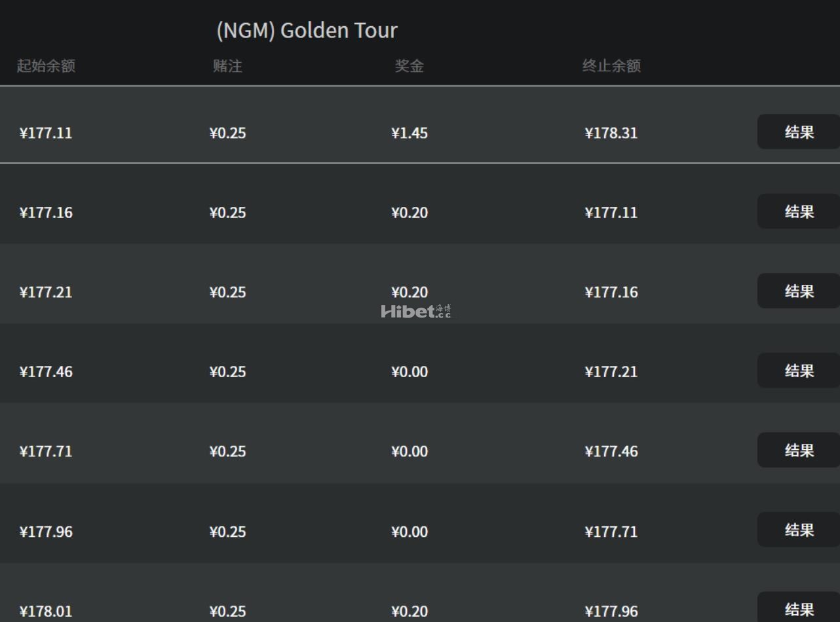The image size is (840, 622).
Task: Show 结果 for row ending at ¥177.46
Action: click(x=798, y=450)
